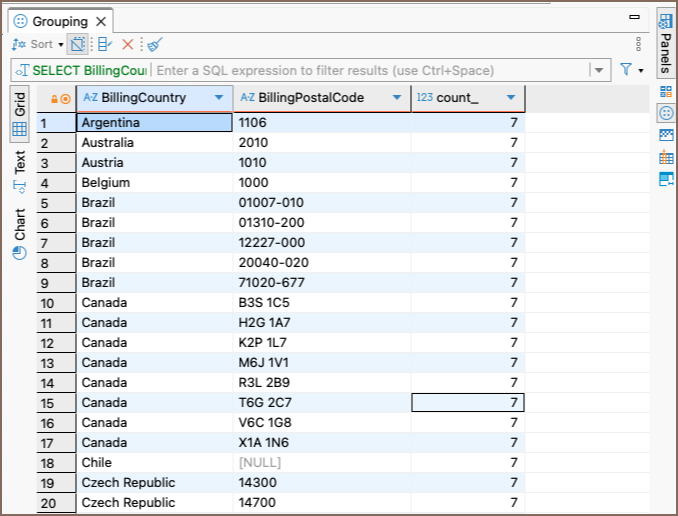678x516 pixels.
Task: Click the BillingPostalCode column header
Action: point(310,98)
